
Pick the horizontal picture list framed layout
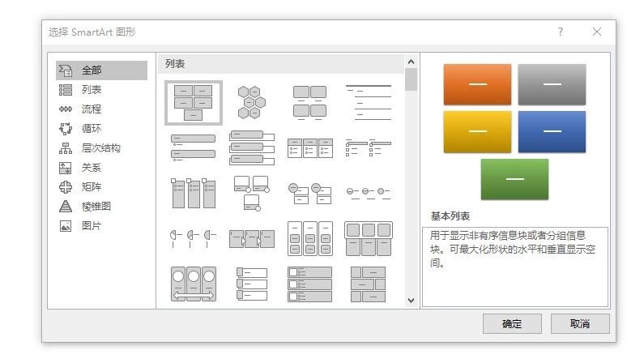pyautogui.click(x=369, y=238)
